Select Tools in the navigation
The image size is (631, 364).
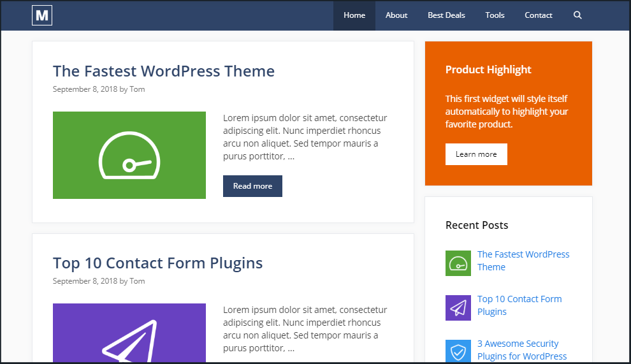495,15
